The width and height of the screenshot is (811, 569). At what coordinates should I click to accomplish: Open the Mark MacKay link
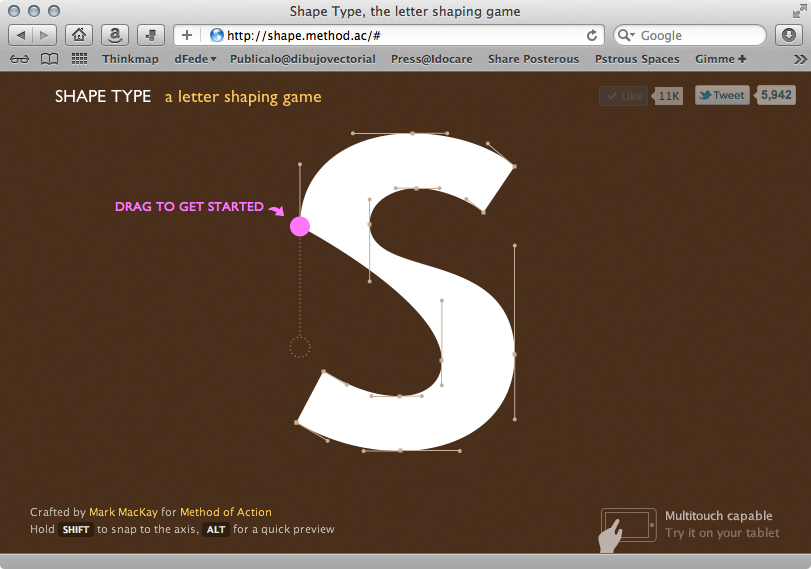click(123, 512)
